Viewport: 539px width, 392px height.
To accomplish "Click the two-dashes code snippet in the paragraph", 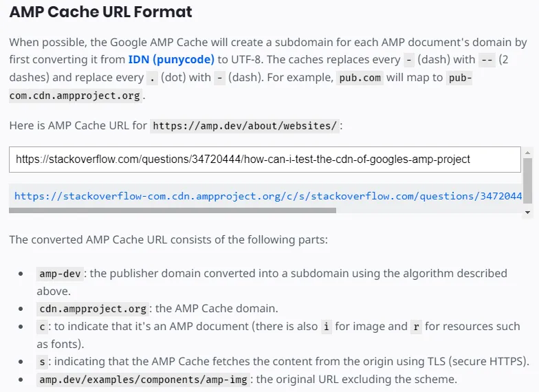I will pyautogui.click(x=487, y=60).
